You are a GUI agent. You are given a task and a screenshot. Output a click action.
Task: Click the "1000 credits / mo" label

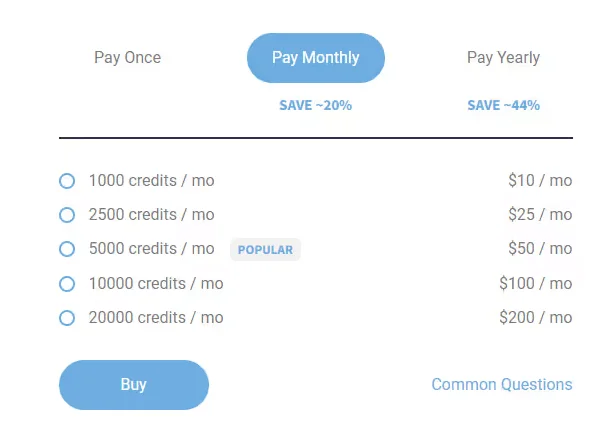(x=151, y=181)
